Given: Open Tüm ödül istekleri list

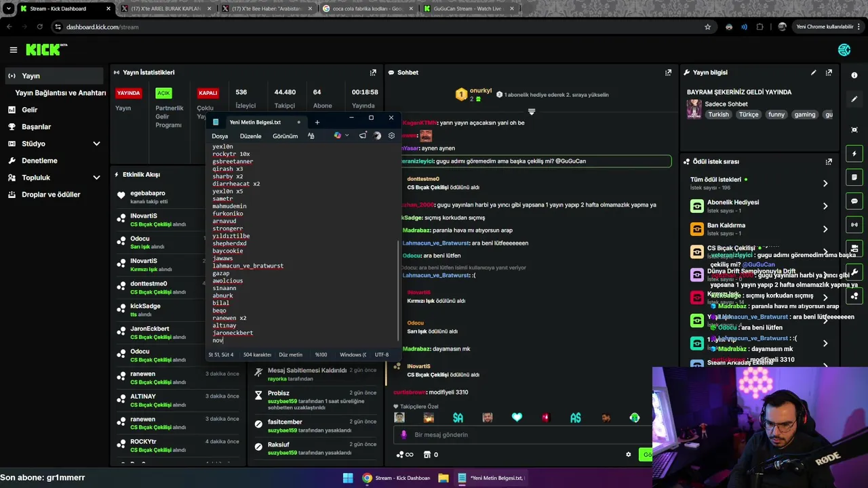Looking at the screenshot, I should [x=759, y=183].
